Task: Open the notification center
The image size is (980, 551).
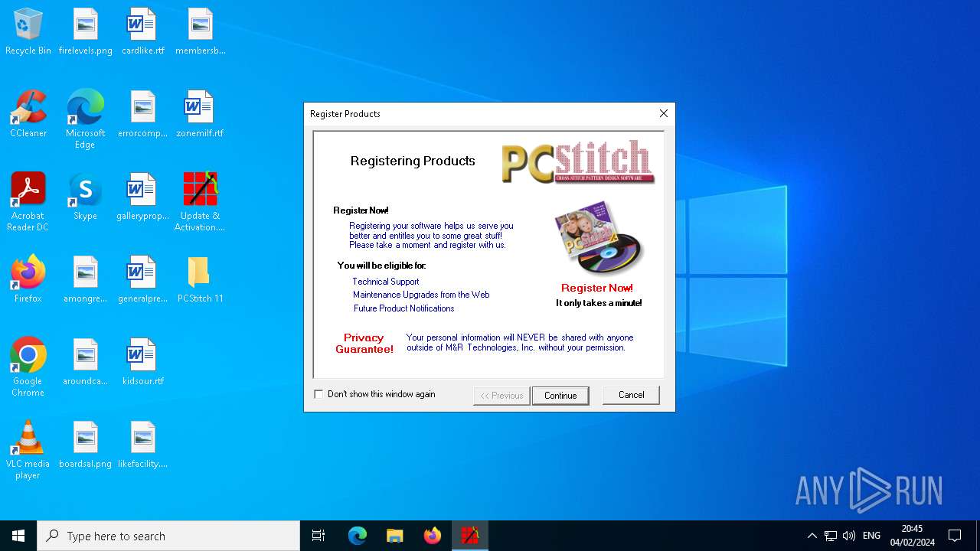Action: [955, 536]
